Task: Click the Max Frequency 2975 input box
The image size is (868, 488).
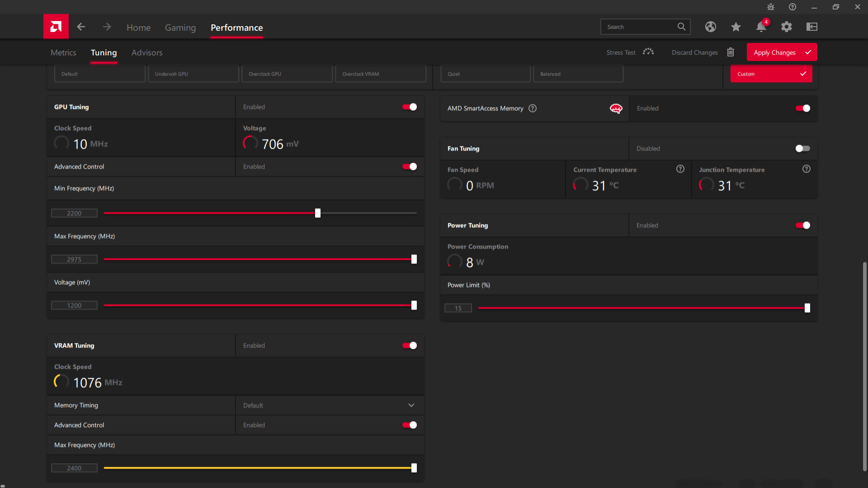Action: tap(74, 259)
